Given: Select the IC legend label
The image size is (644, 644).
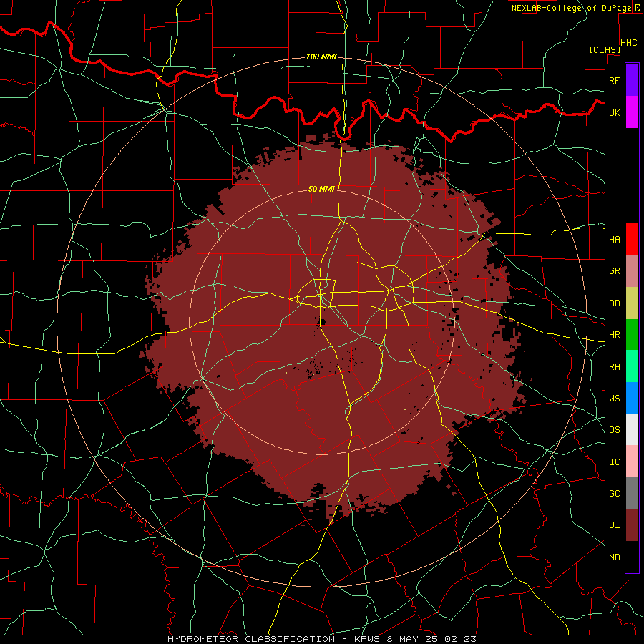Looking at the screenshot, I should [x=614, y=462].
